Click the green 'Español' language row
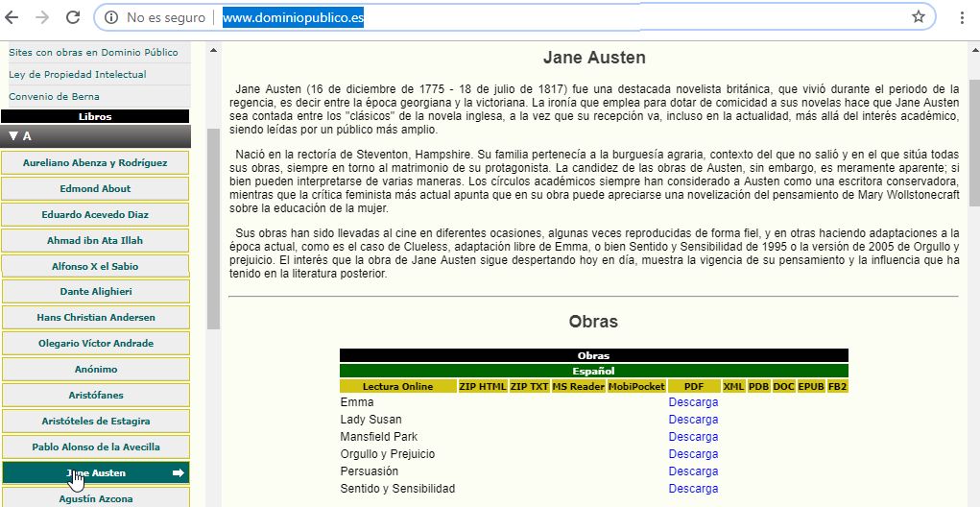The height and width of the screenshot is (507, 980). click(594, 371)
